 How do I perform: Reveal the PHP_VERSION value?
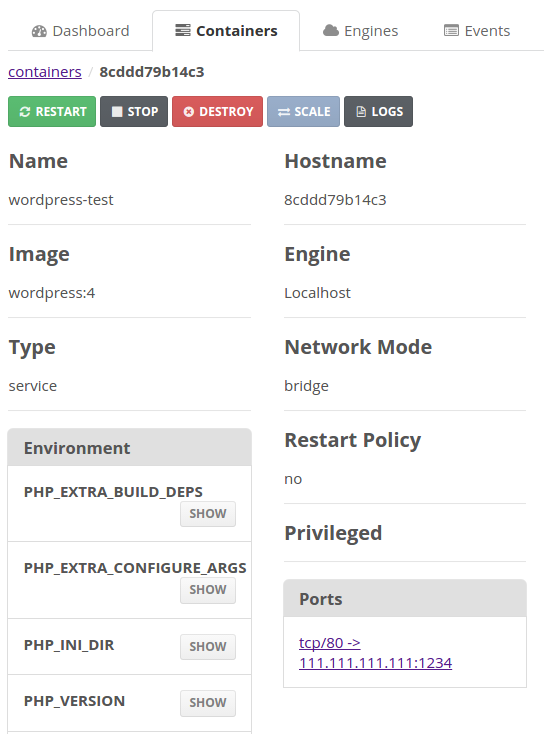tap(208, 703)
